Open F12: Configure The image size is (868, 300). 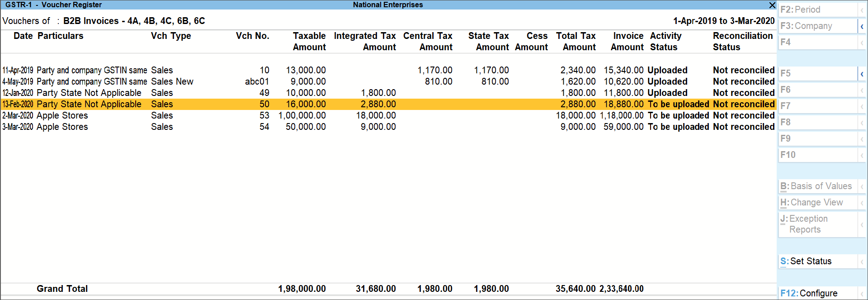818,293
